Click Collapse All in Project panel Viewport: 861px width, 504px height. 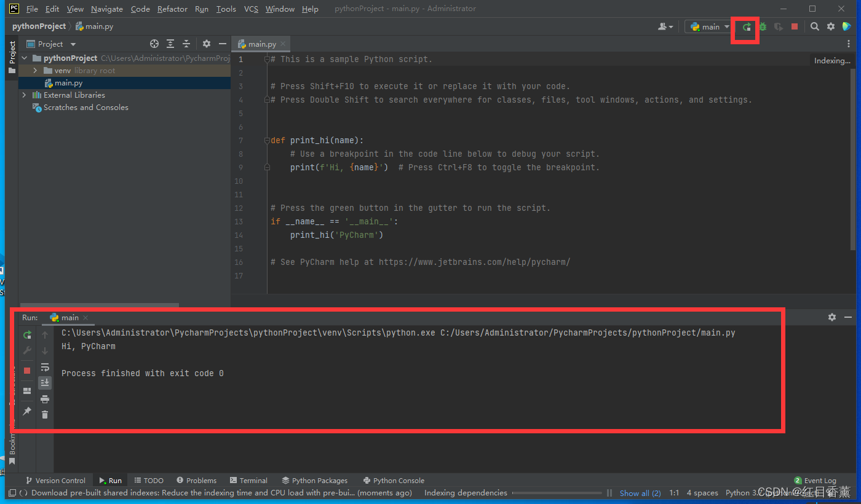pyautogui.click(x=186, y=44)
